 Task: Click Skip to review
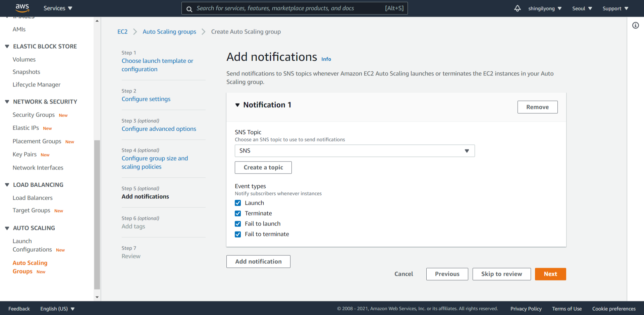(x=501, y=274)
